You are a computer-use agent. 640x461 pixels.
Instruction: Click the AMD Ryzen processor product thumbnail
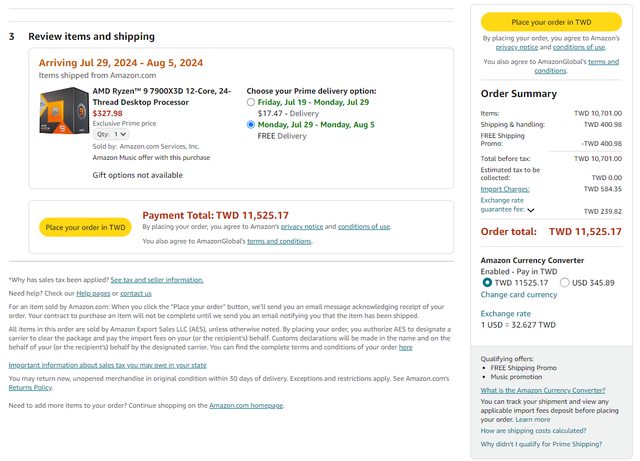click(x=63, y=112)
